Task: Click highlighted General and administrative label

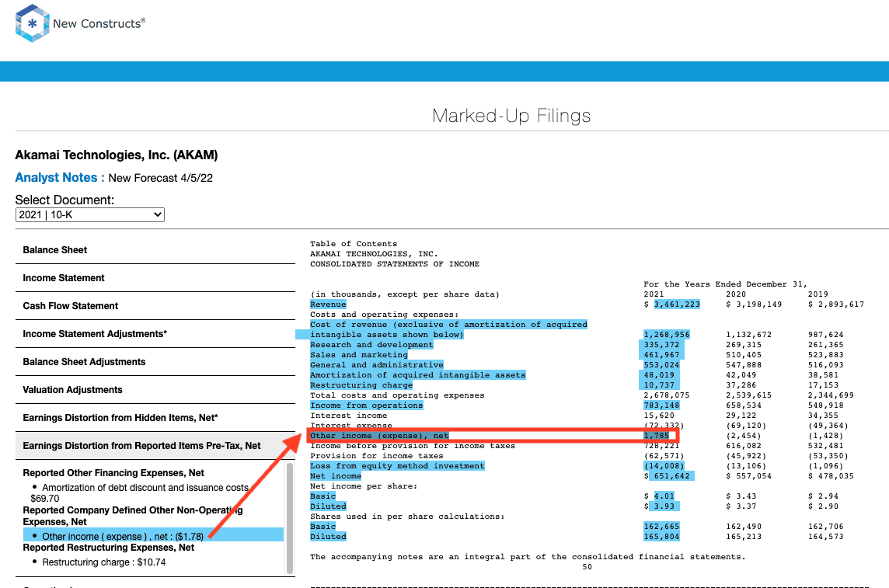Action: point(376,365)
